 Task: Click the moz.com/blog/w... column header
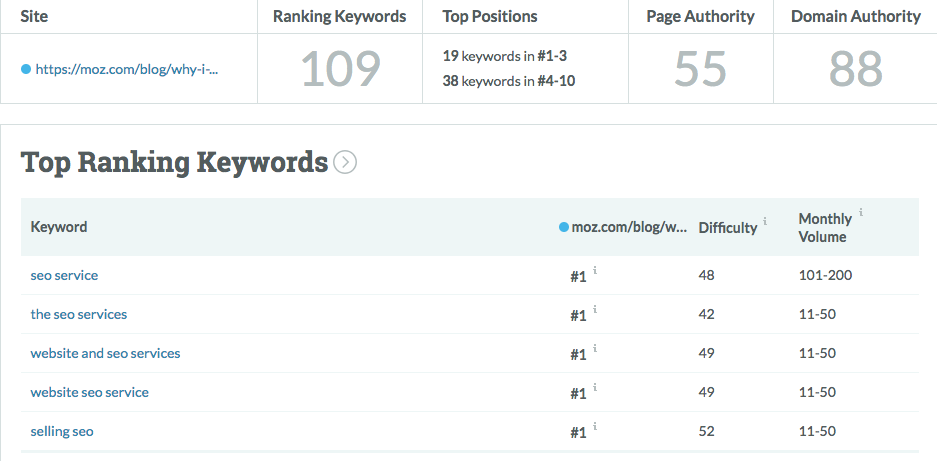pyautogui.click(x=628, y=227)
